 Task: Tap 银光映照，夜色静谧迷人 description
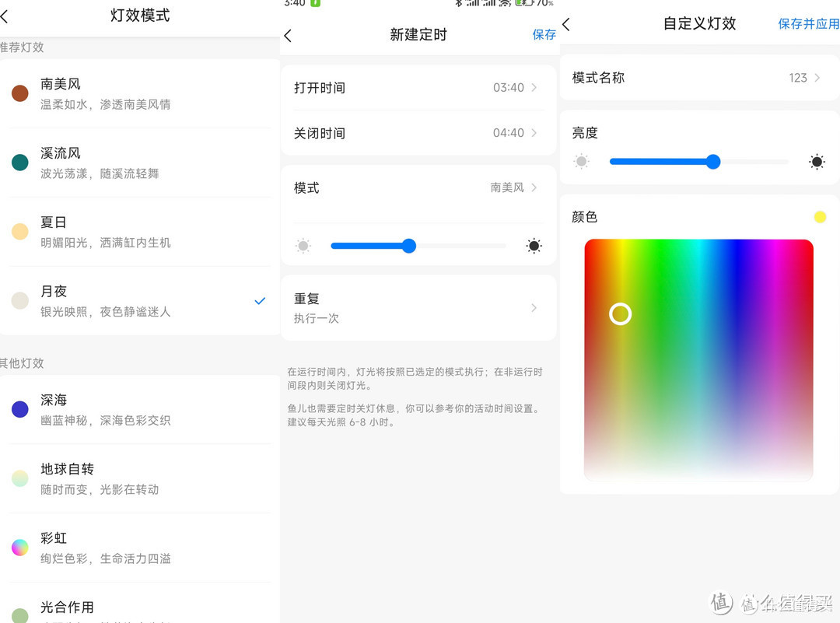pyautogui.click(x=106, y=312)
